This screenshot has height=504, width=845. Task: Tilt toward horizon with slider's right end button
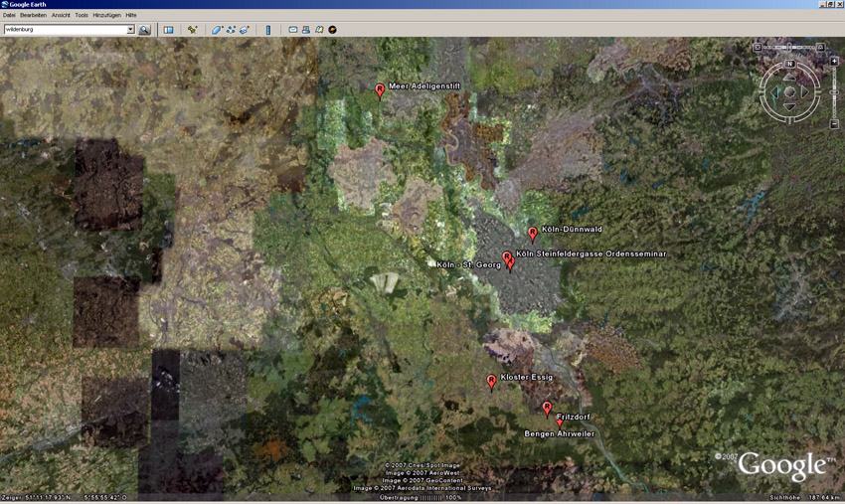coord(821,48)
